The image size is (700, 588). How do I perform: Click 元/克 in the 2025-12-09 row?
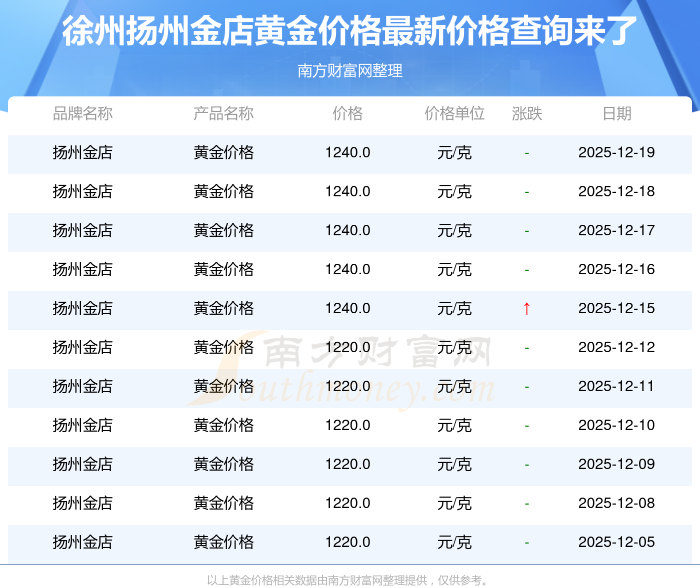[x=454, y=464]
